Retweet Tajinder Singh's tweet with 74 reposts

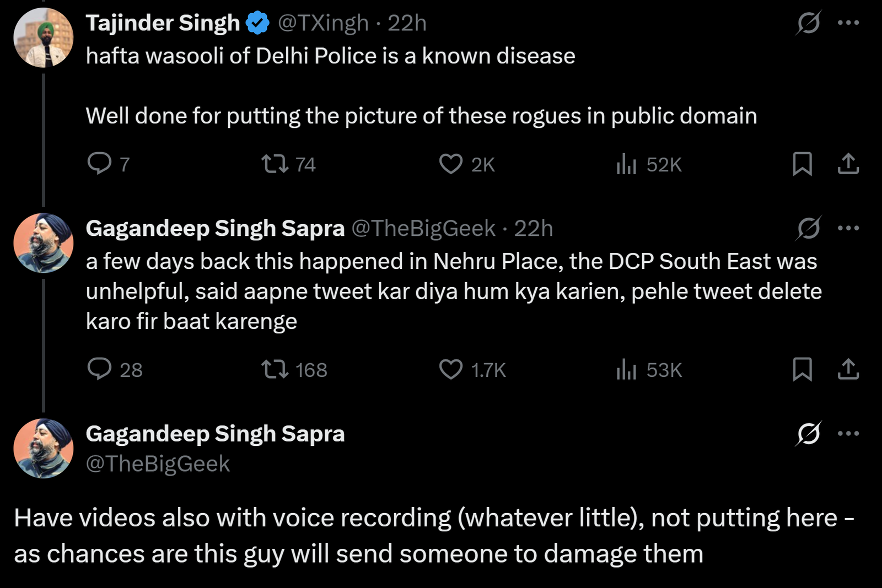275,164
